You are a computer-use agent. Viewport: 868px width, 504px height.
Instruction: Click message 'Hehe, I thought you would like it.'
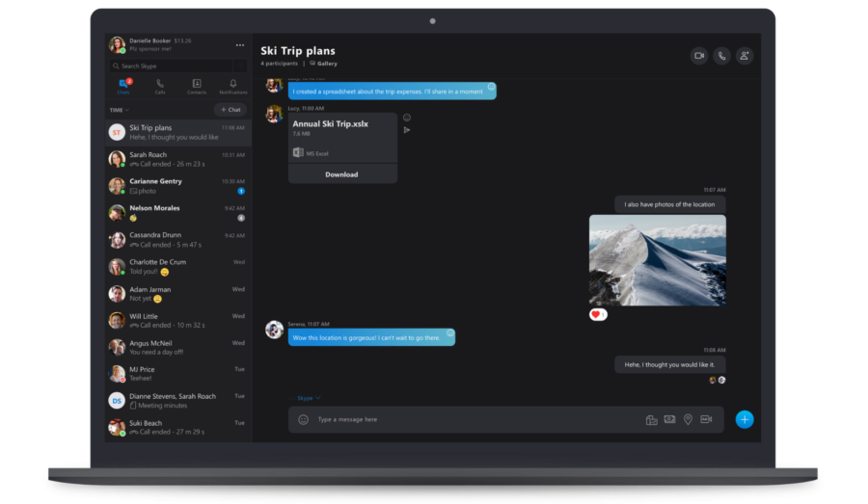[670, 364]
